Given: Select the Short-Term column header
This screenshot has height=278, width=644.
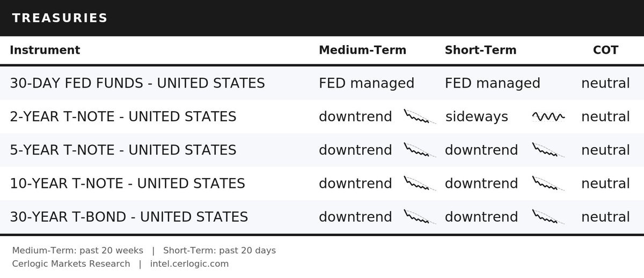Looking at the screenshot, I should point(480,50).
